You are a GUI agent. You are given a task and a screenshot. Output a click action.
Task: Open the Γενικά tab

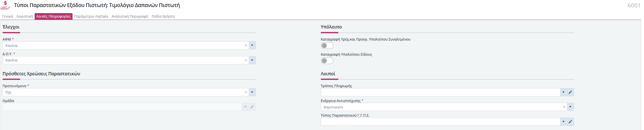(x=8, y=16)
